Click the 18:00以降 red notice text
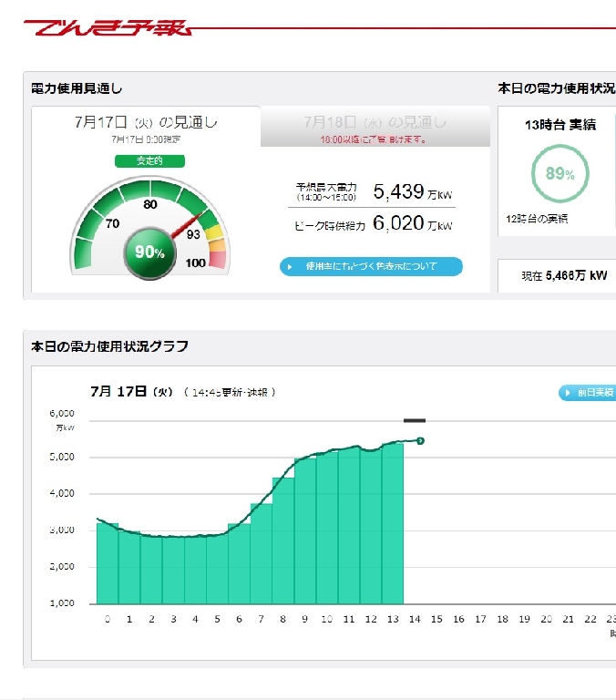 pyautogui.click(x=374, y=139)
